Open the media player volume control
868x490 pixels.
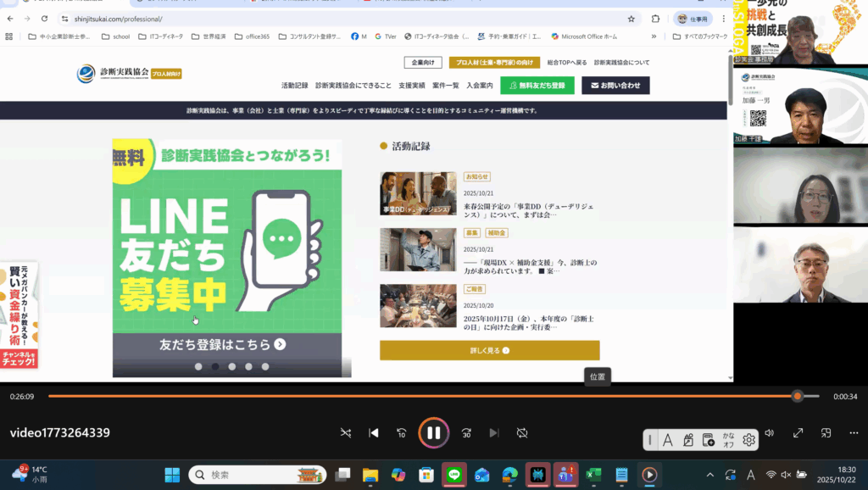click(x=769, y=433)
